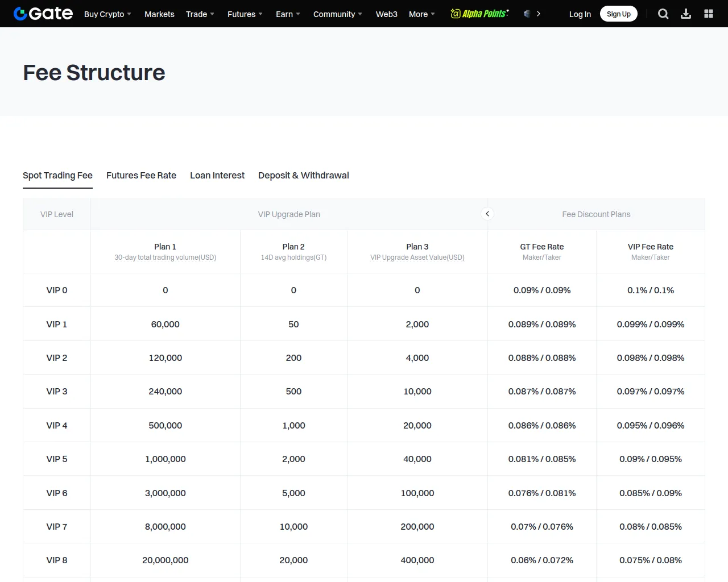Click the VIP 1 row label
The image size is (728, 582).
coord(57,325)
